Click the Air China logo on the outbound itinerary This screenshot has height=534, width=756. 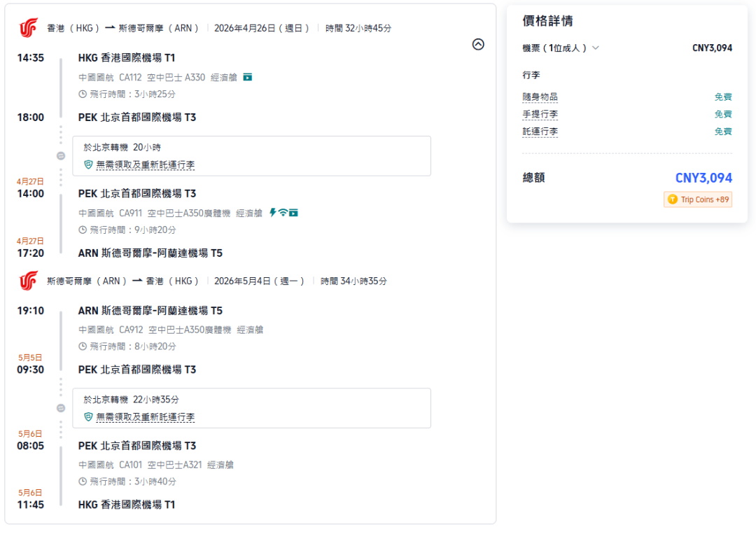[x=27, y=27]
